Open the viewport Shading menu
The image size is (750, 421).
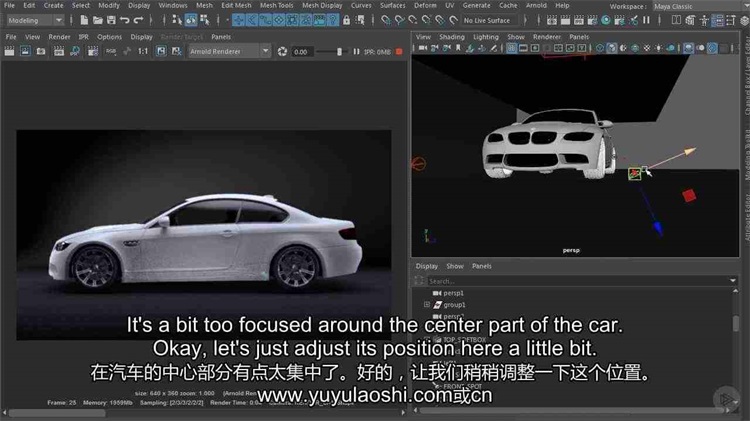pos(452,36)
